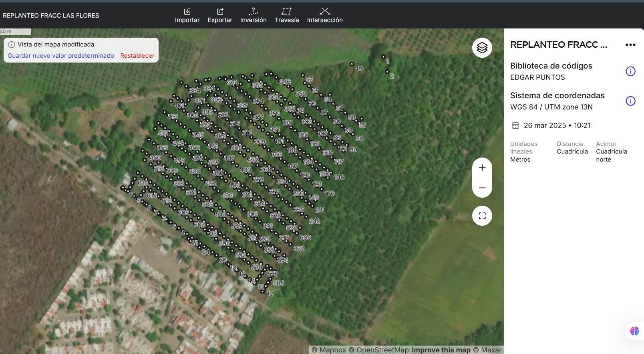
Task: Open the Importar tool
Action: pyautogui.click(x=187, y=15)
